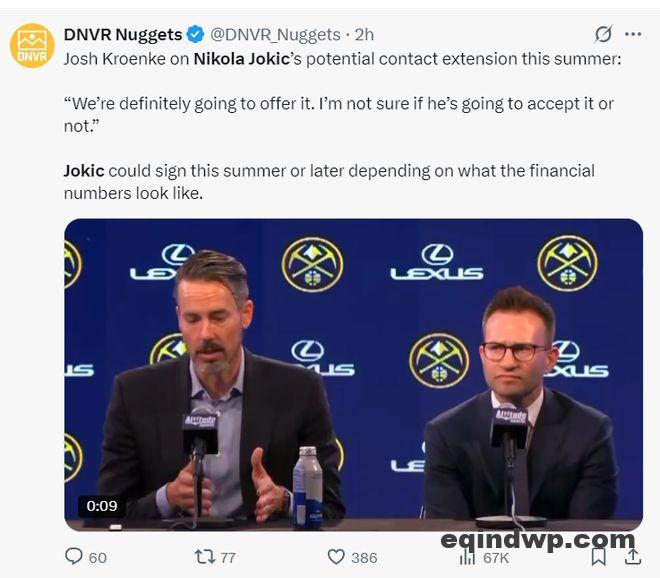Open the 2h timestamp link

tap(364, 35)
